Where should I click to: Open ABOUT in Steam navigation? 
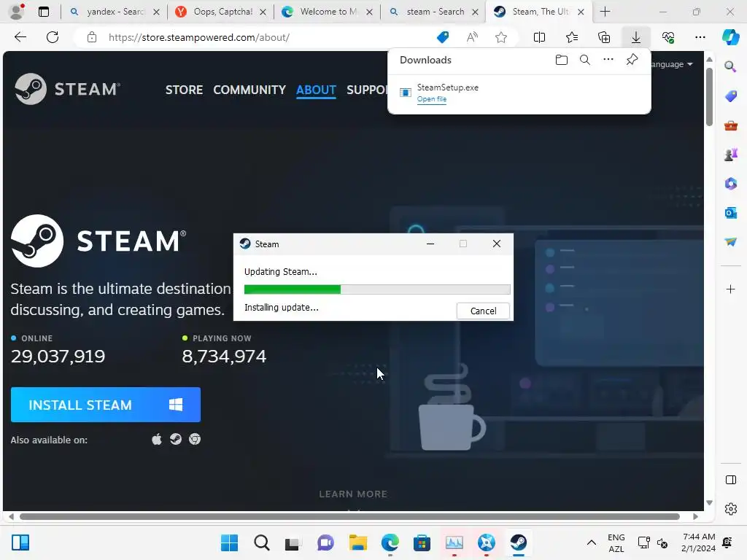[x=316, y=90]
